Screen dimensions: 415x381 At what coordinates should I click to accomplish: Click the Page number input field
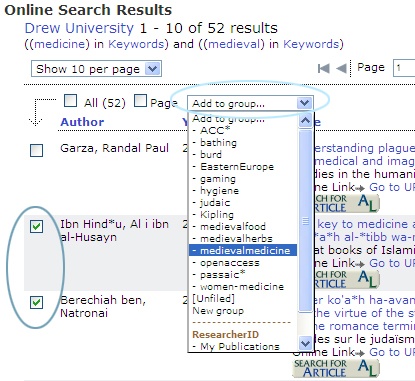pos(404,69)
